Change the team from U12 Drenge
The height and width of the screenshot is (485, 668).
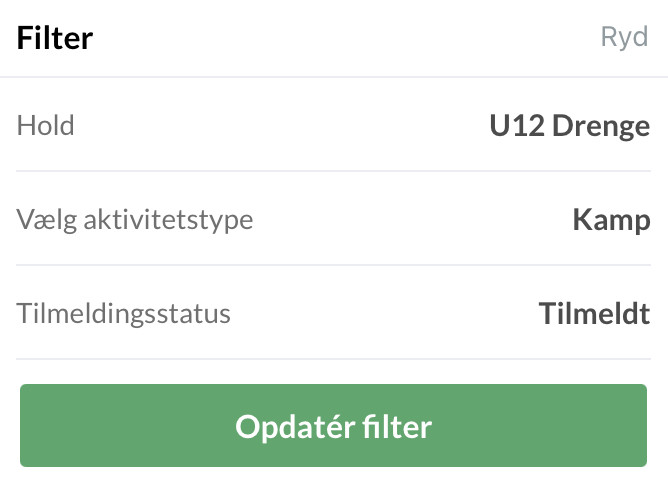pyautogui.click(x=569, y=126)
